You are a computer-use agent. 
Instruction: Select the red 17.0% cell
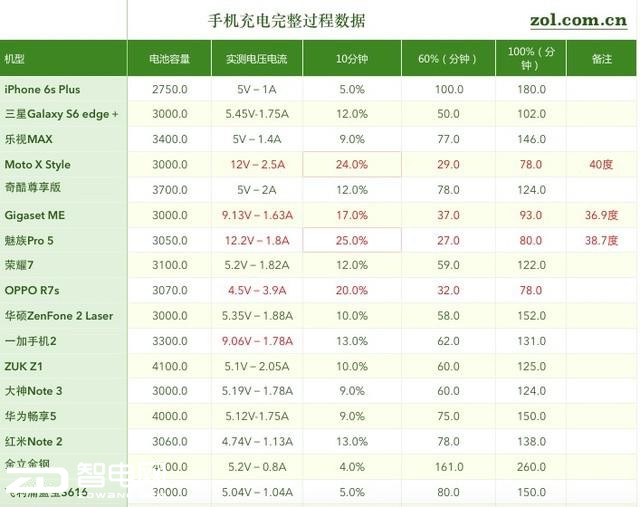click(x=352, y=215)
